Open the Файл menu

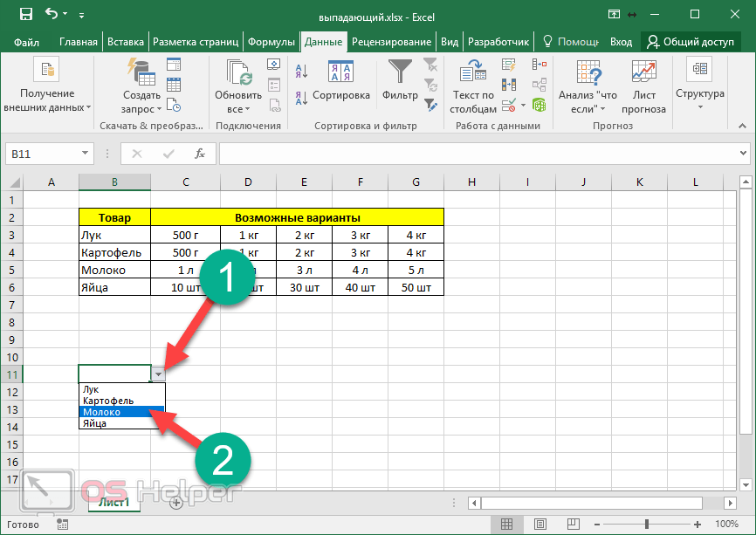(x=26, y=42)
